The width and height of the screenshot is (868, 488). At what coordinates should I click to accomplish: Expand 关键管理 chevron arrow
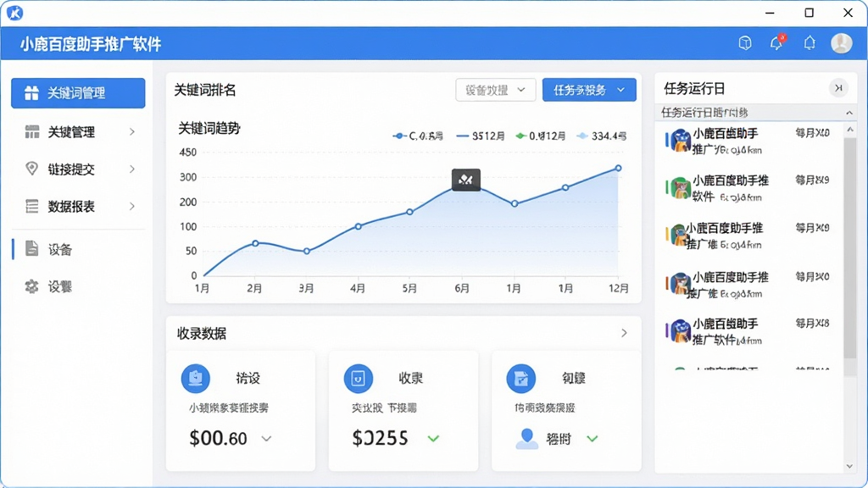click(x=131, y=131)
